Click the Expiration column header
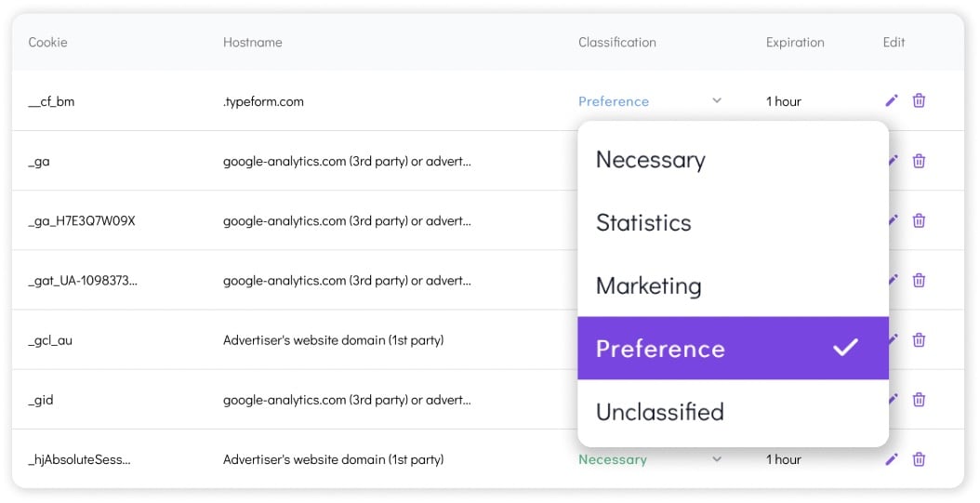Viewport: 980px width, 503px height. click(795, 42)
